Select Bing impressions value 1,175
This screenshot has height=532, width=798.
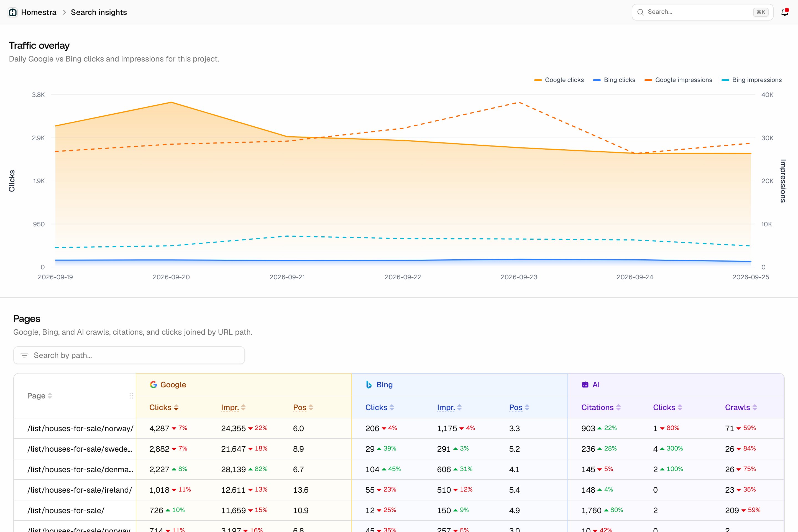(x=447, y=428)
